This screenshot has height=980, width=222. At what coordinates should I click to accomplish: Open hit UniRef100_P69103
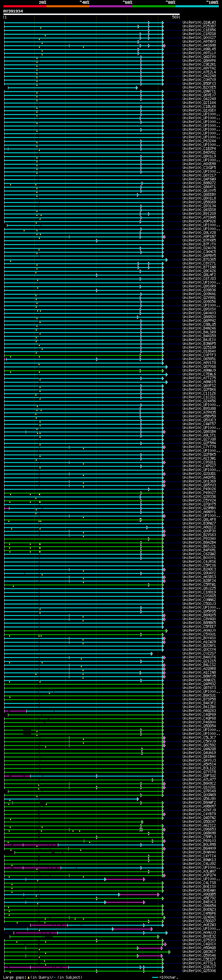point(199,841)
